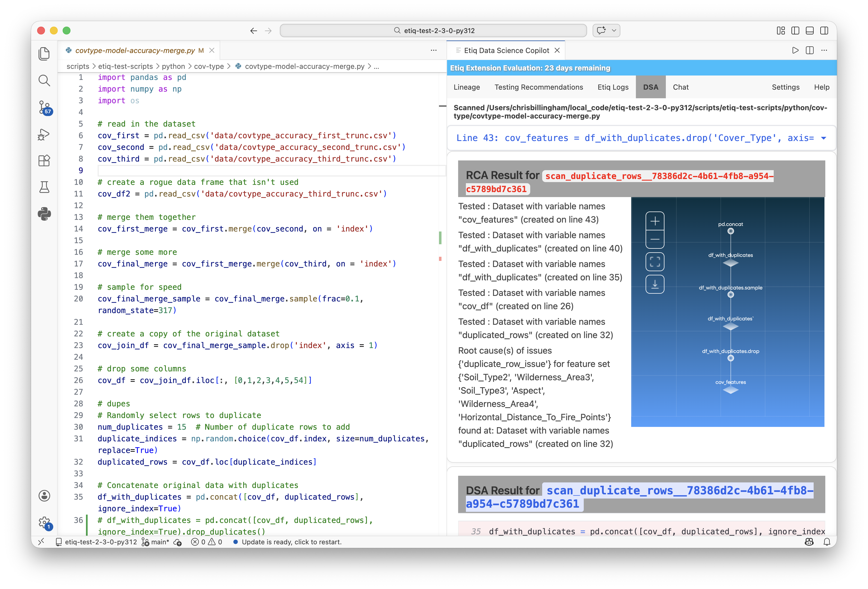Fit lineage graph to view
868x589 pixels.
pos(654,262)
